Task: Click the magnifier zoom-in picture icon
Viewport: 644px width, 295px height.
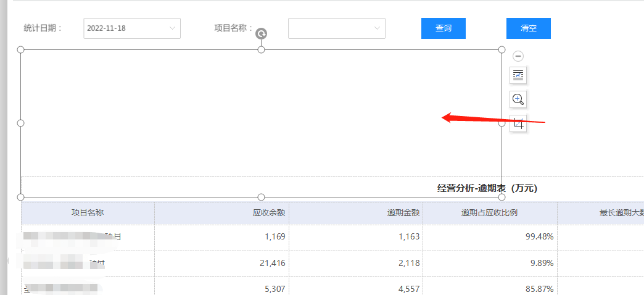Action: point(518,99)
